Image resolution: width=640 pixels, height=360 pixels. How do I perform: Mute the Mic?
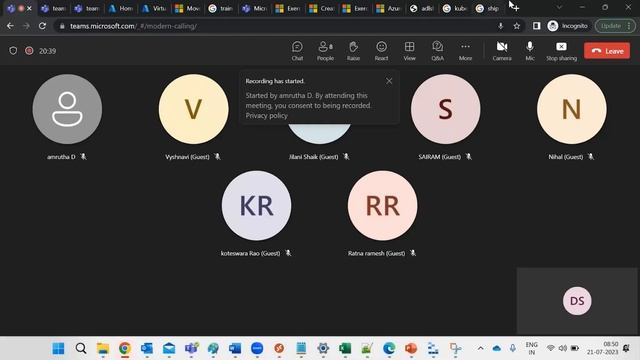[x=530, y=51]
